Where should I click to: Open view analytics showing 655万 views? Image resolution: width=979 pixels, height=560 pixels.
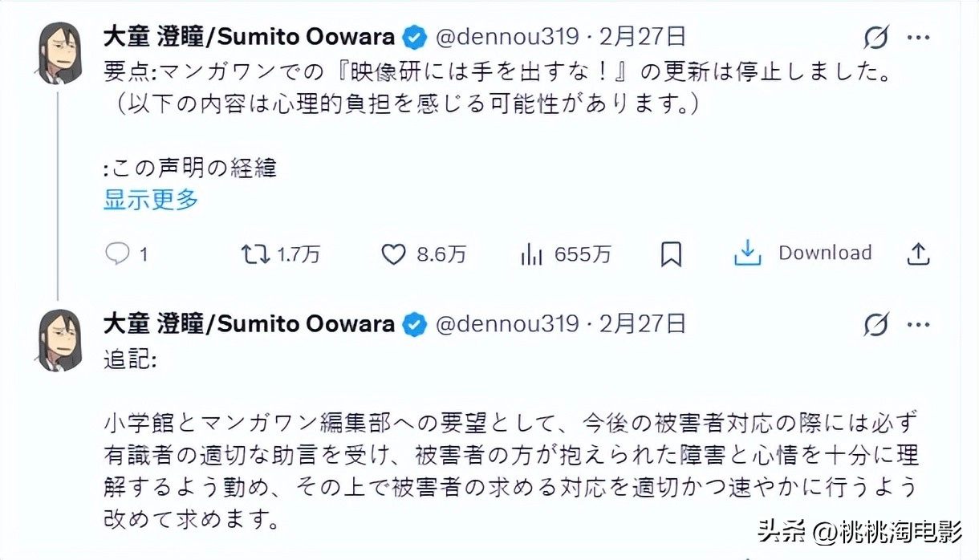pyautogui.click(x=531, y=254)
